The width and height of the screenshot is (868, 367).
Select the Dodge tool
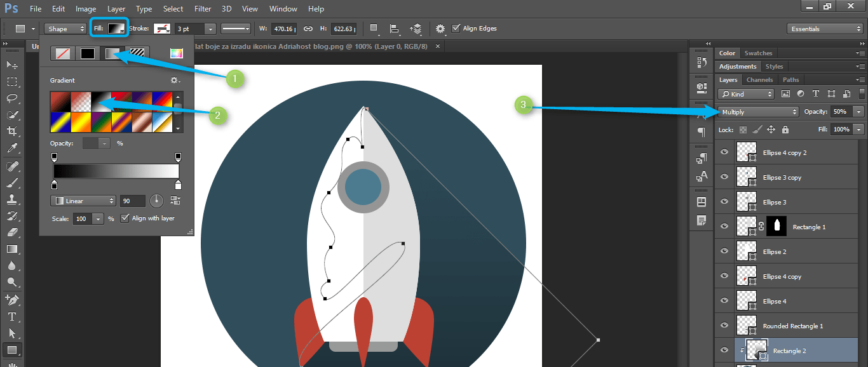click(11, 282)
